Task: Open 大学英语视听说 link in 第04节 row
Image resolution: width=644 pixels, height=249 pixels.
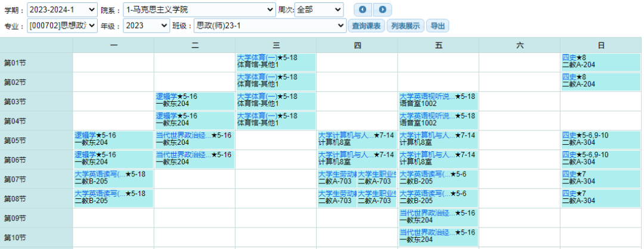Action: click(427, 116)
